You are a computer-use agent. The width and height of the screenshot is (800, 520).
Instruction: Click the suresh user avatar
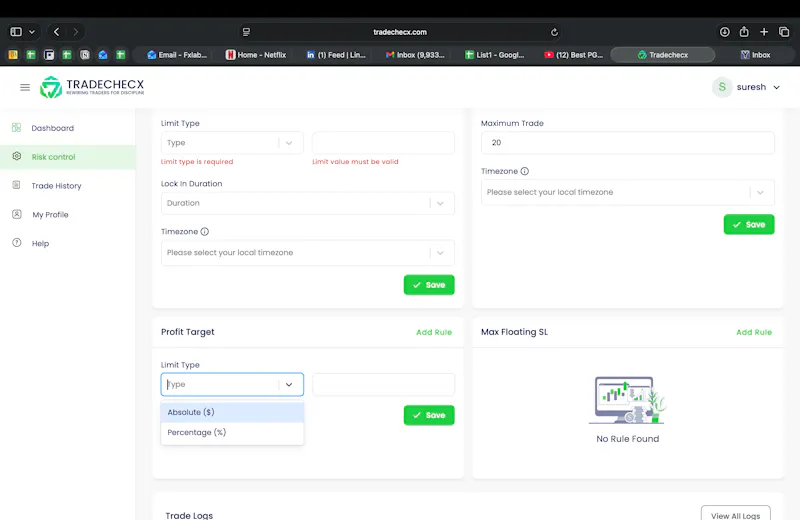[x=722, y=87]
